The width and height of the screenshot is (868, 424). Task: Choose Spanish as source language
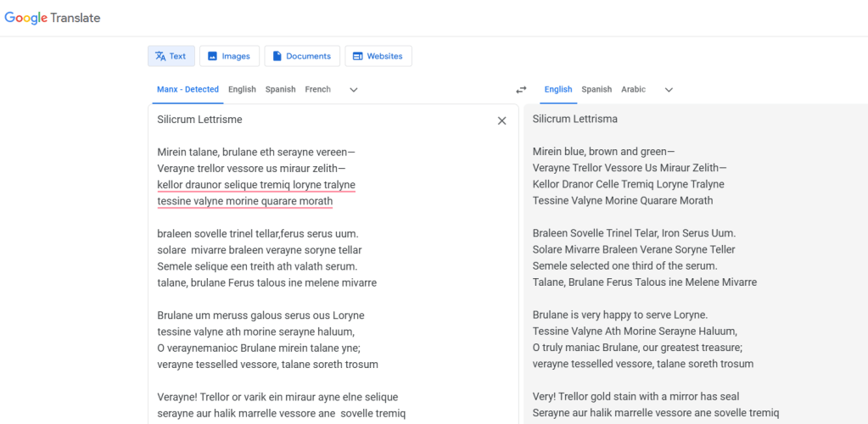[280, 89]
